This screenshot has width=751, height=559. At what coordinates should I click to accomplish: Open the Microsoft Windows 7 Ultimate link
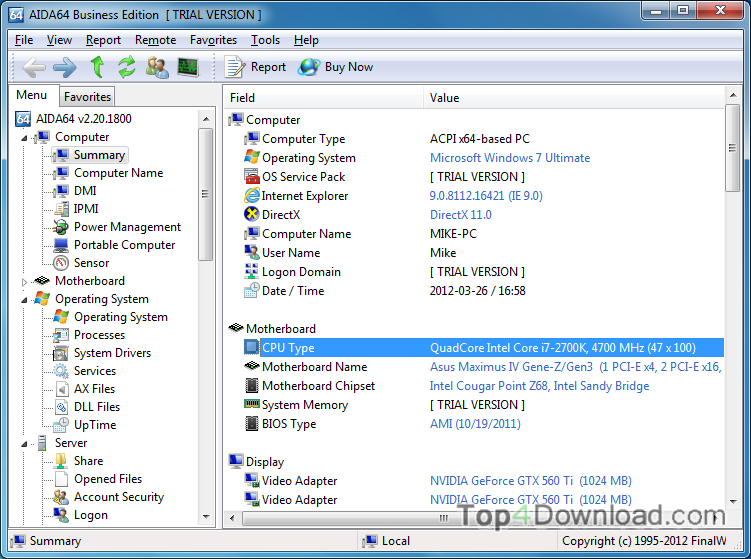pos(510,158)
